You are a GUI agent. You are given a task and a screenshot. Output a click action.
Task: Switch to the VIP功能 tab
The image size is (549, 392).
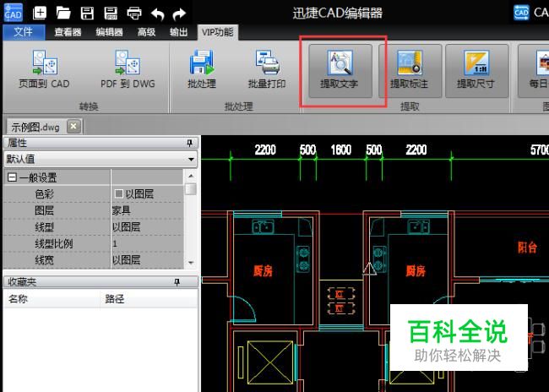(x=217, y=32)
